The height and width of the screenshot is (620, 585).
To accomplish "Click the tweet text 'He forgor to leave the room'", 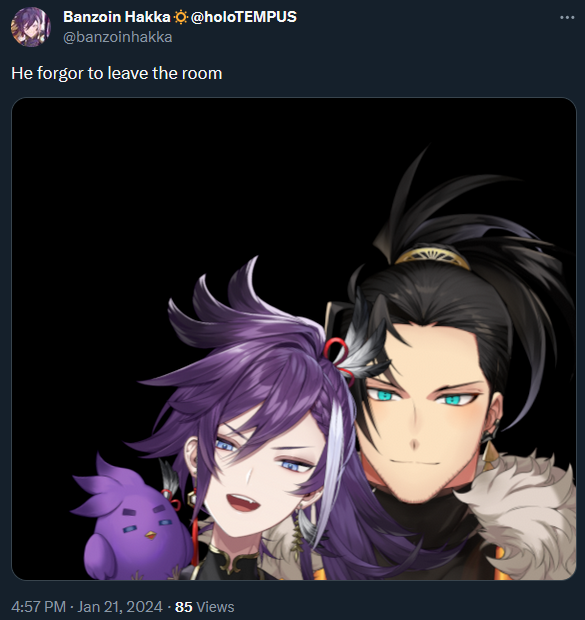I will [117, 74].
